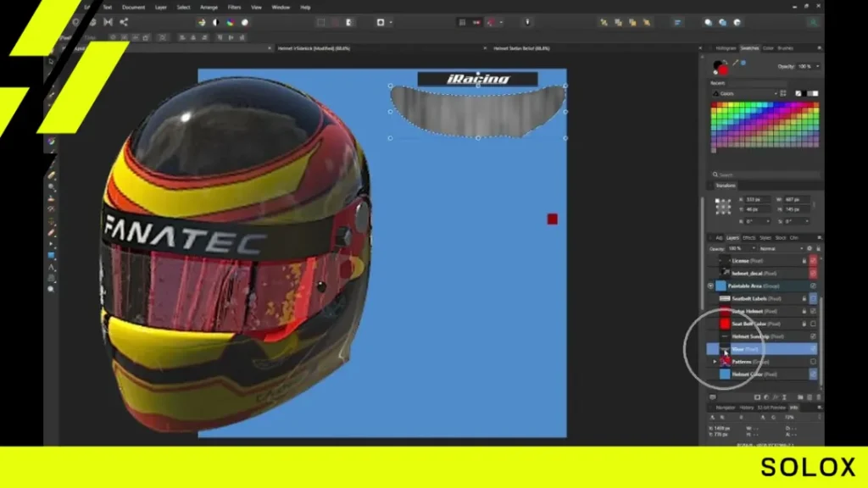Screen dimensions: 868x488
Task: Toggle visibility of the Seat Belt Color layer
Action: click(813, 324)
